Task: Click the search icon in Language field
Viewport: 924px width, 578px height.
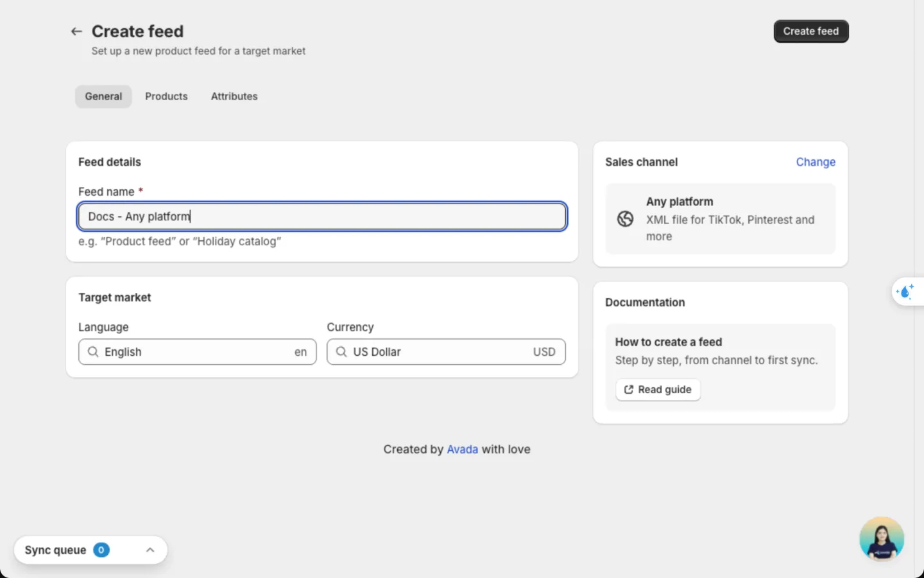Action: pos(93,352)
